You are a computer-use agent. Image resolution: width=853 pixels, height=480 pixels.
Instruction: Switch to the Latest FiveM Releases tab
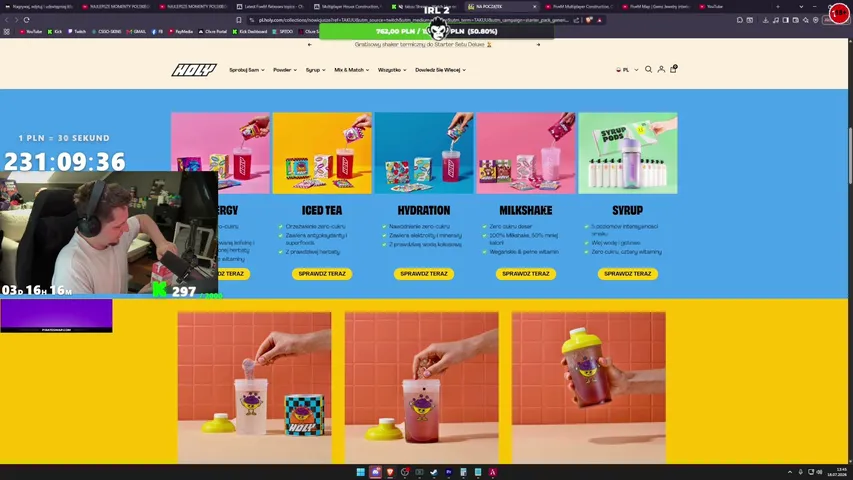click(x=271, y=7)
